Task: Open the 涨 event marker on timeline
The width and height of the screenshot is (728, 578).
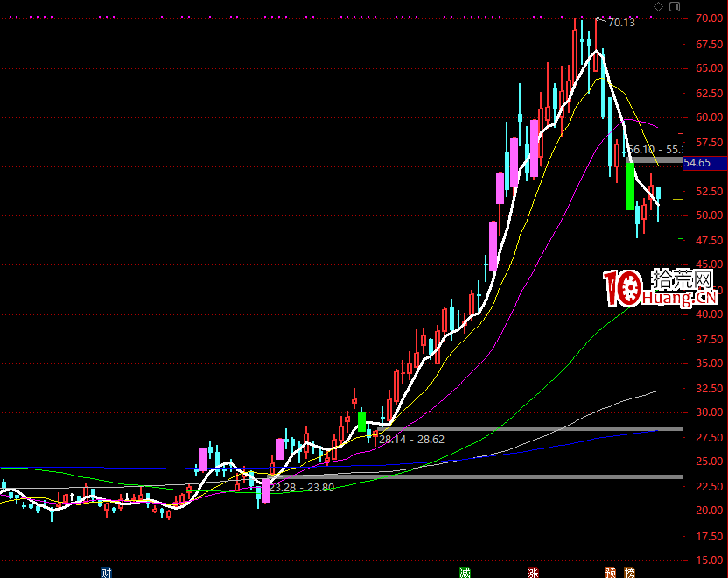Action: pos(533,573)
